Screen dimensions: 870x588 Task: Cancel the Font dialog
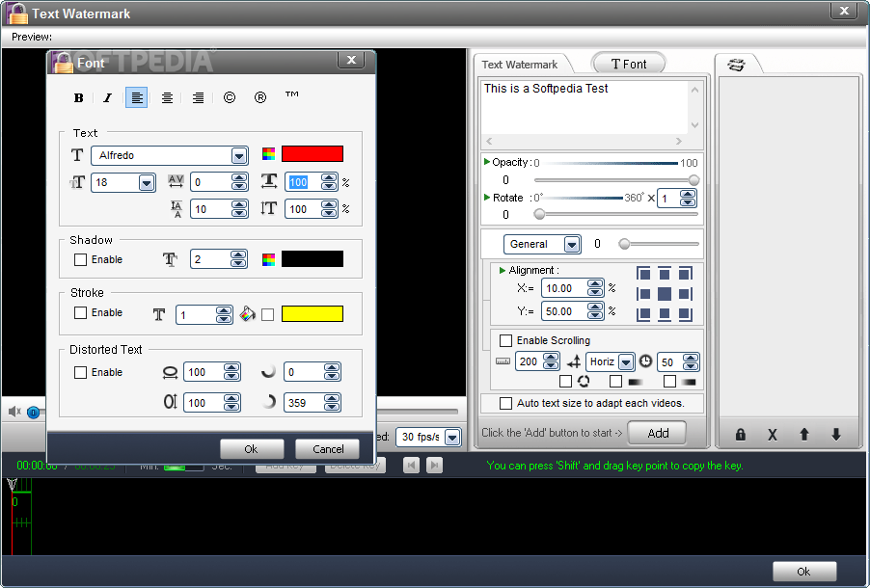coord(327,449)
